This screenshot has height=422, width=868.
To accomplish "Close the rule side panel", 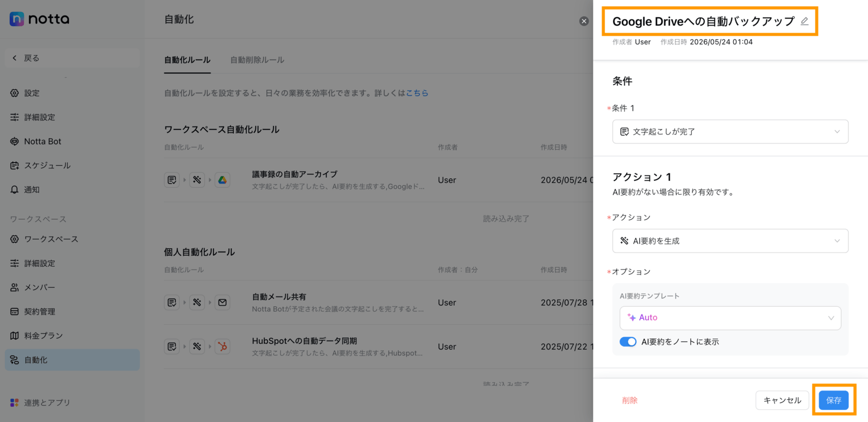I will click(584, 21).
